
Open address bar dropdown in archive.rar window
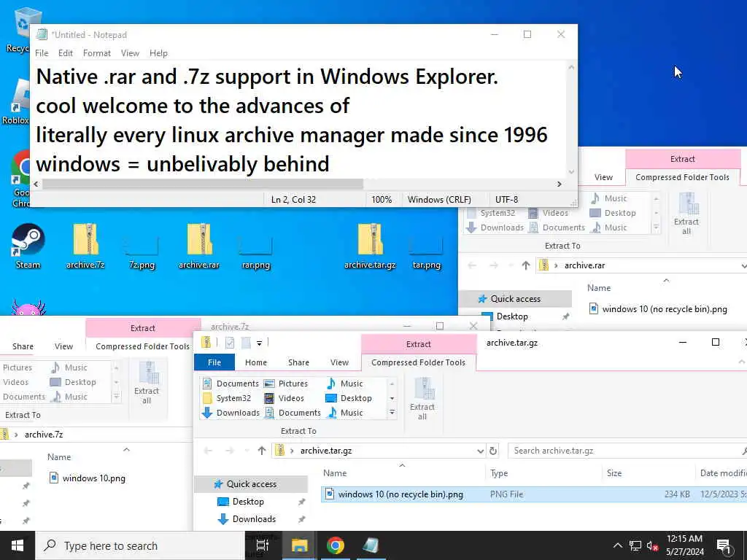pyautogui.click(x=743, y=265)
